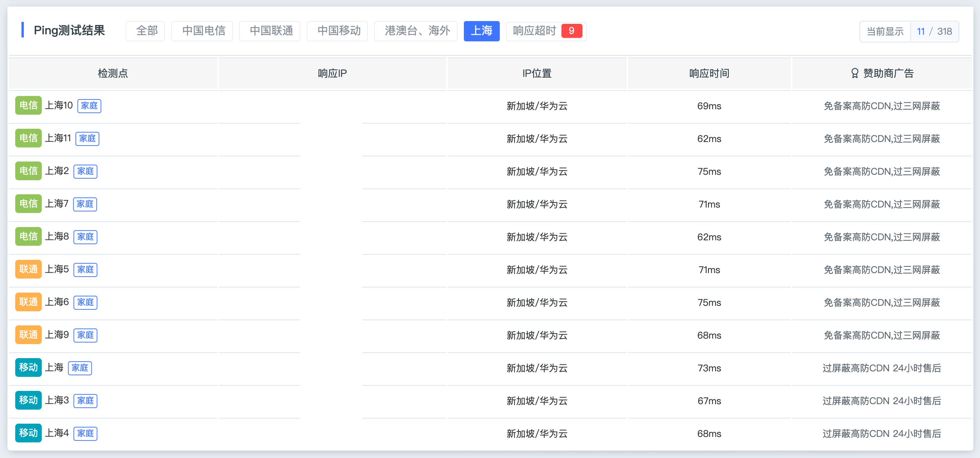Click the 家庭 tag beside 上海4

pyautogui.click(x=85, y=433)
